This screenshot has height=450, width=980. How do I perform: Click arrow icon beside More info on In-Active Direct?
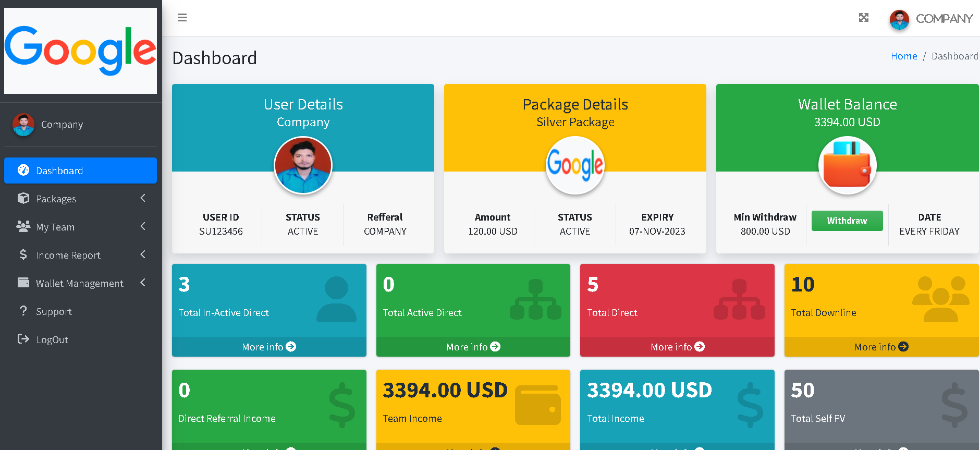[291, 346]
